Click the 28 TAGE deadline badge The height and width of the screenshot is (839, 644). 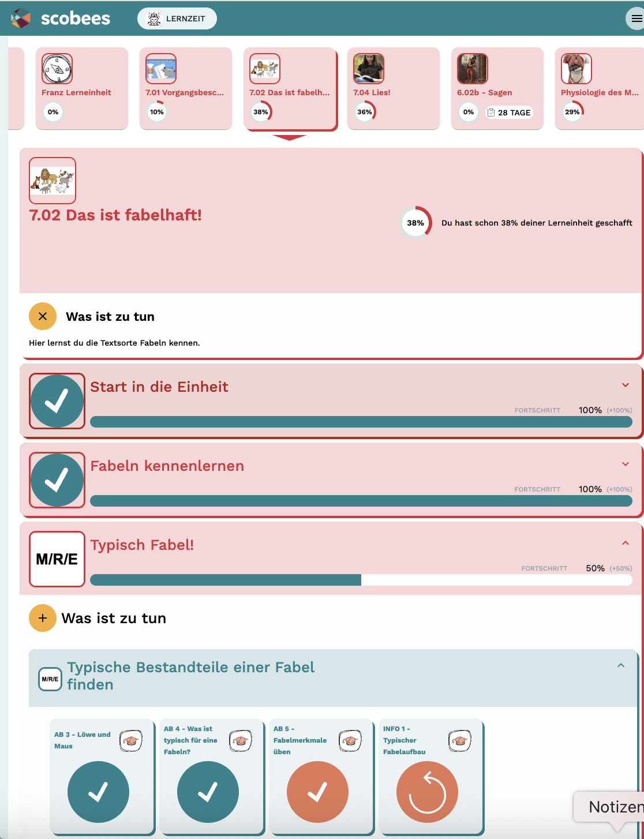pyautogui.click(x=508, y=113)
